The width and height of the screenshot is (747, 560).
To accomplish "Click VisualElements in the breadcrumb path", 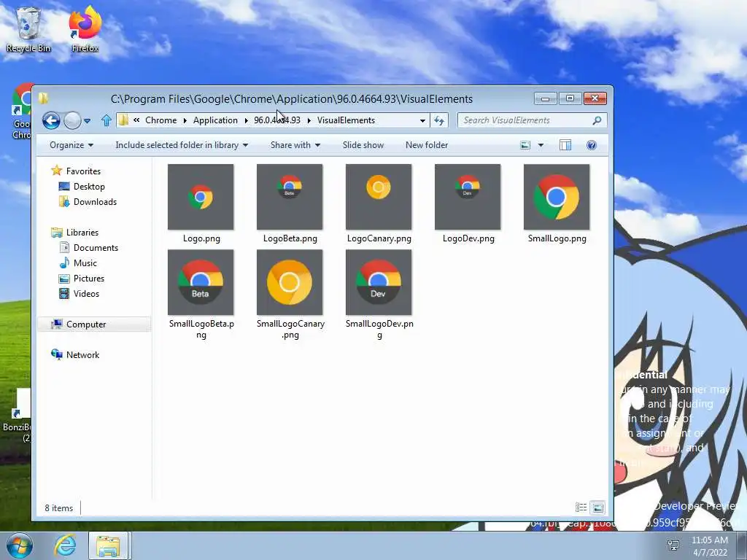I will (x=346, y=120).
